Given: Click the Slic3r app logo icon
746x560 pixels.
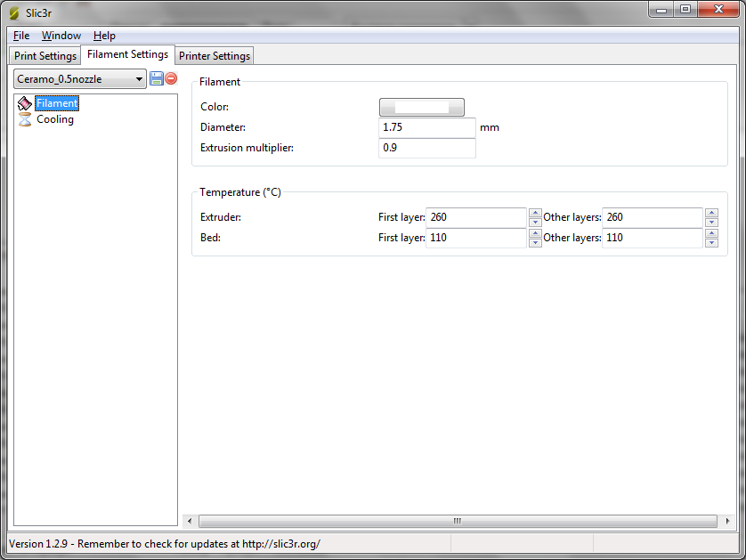Looking at the screenshot, I should pos(14,12).
